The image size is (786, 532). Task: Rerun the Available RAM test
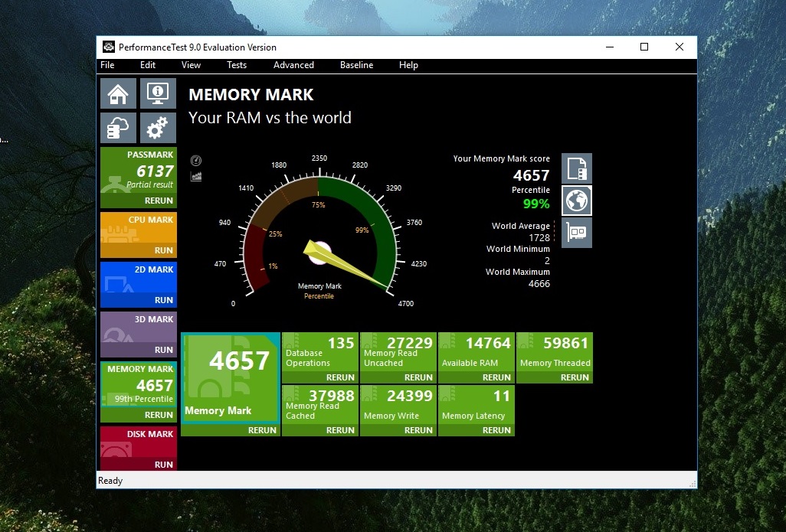496,377
